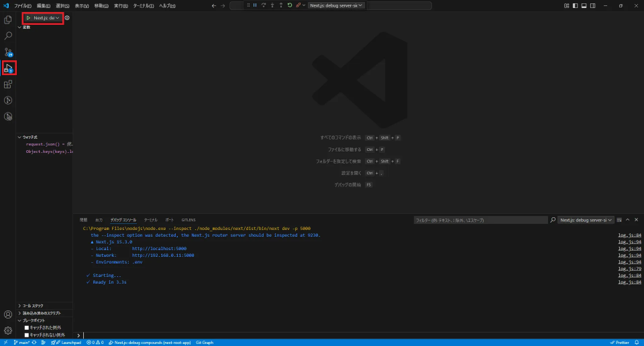The image size is (644, 346).
Task: Switch to the ポート (Ports) tab
Action: [170, 220]
